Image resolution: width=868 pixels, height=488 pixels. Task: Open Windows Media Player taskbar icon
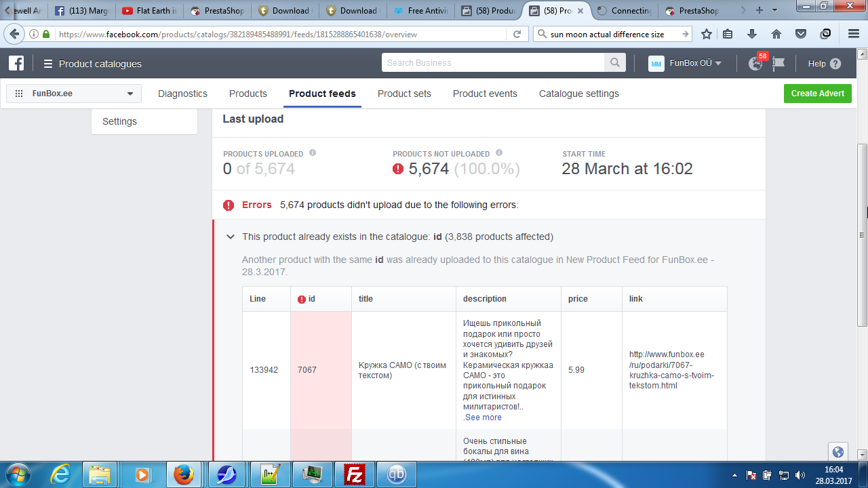tap(142, 474)
